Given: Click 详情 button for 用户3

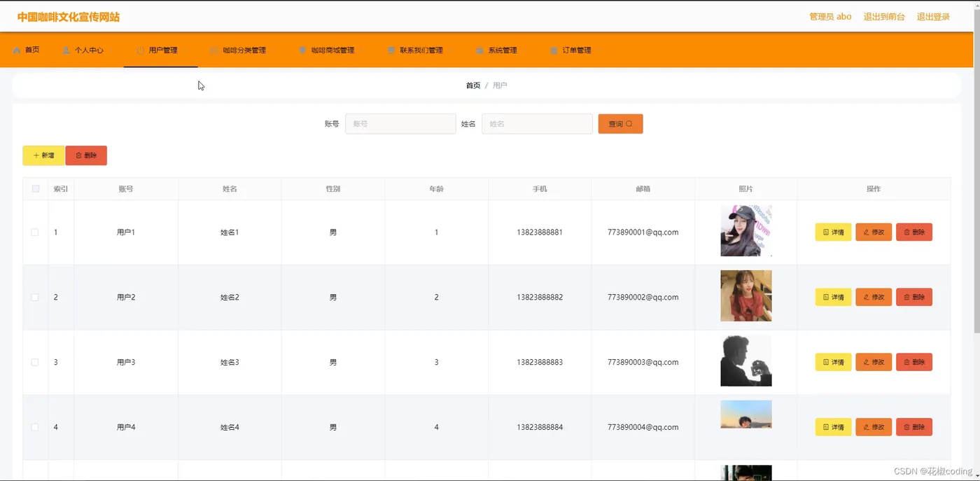Looking at the screenshot, I should click(833, 363).
